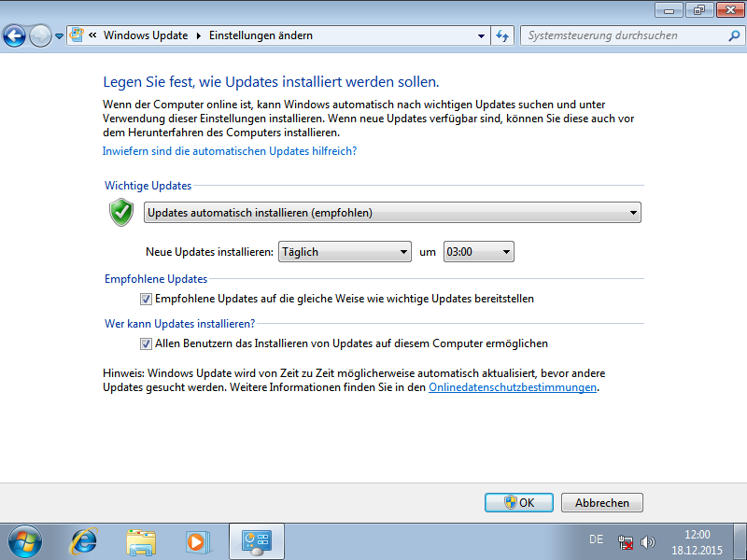Click the double chevron in the address bar
Viewport: 747px width, 560px height.
tap(92, 35)
